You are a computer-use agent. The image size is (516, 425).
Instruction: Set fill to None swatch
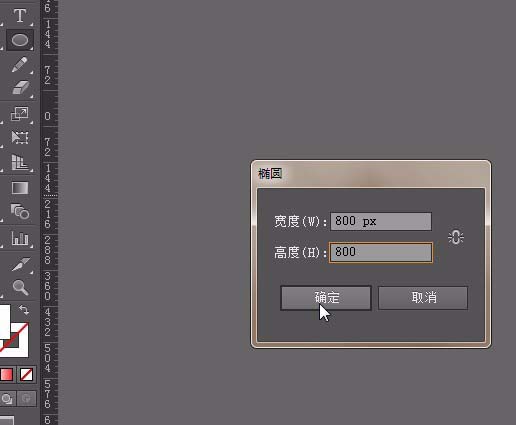(26, 374)
